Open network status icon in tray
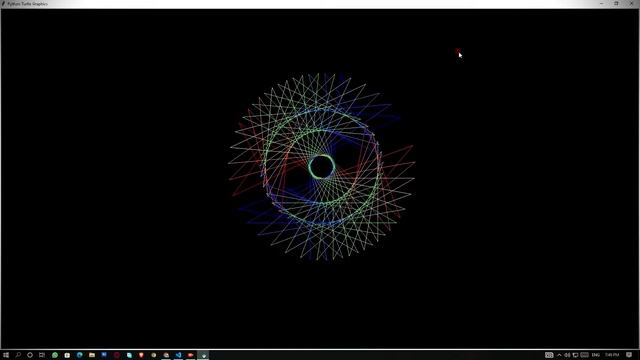 (x=576, y=355)
